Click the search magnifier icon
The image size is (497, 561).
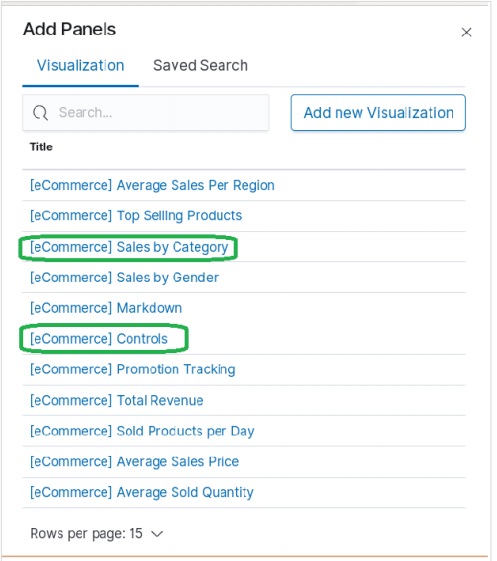click(40, 113)
